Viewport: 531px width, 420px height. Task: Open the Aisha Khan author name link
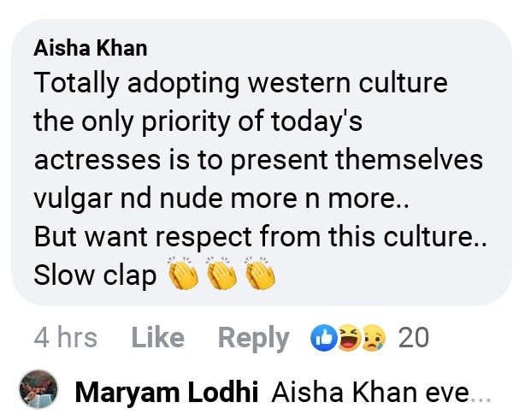tap(91, 48)
